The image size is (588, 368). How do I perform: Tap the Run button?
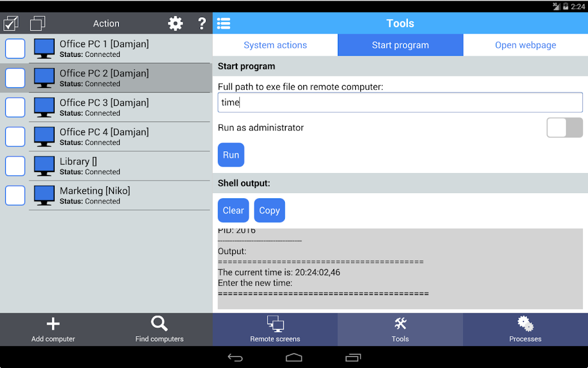tap(231, 155)
